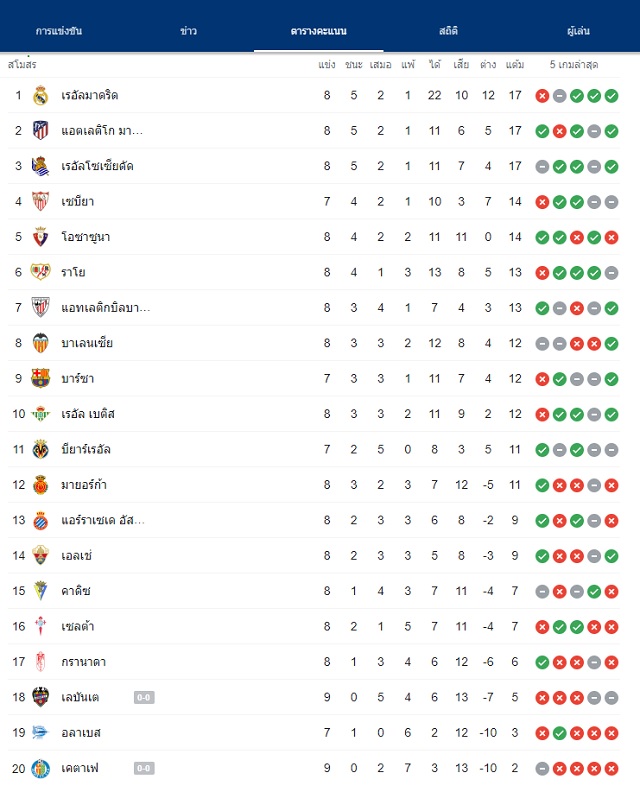Select the ผู้เล่น tab
The height and width of the screenshot is (792, 640).
(578, 31)
